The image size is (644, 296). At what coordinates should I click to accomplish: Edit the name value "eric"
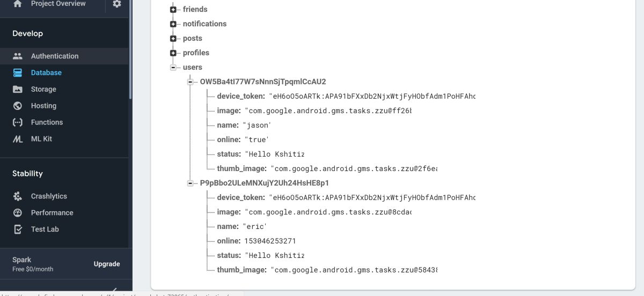pyautogui.click(x=254, y=226)
